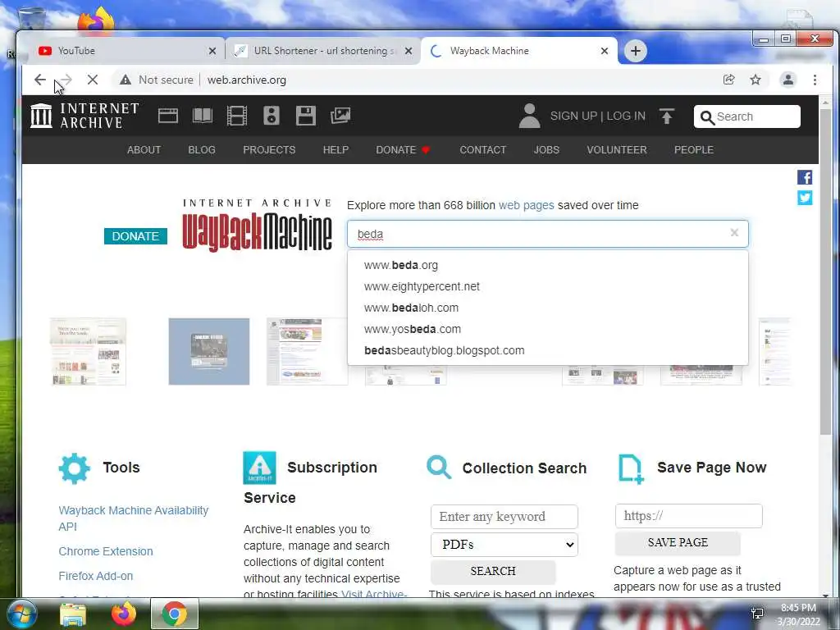The height and width of the screenshot is (630, 840).
Task: Select the Wayback Machine tab
Action: (x=518, y=51)
